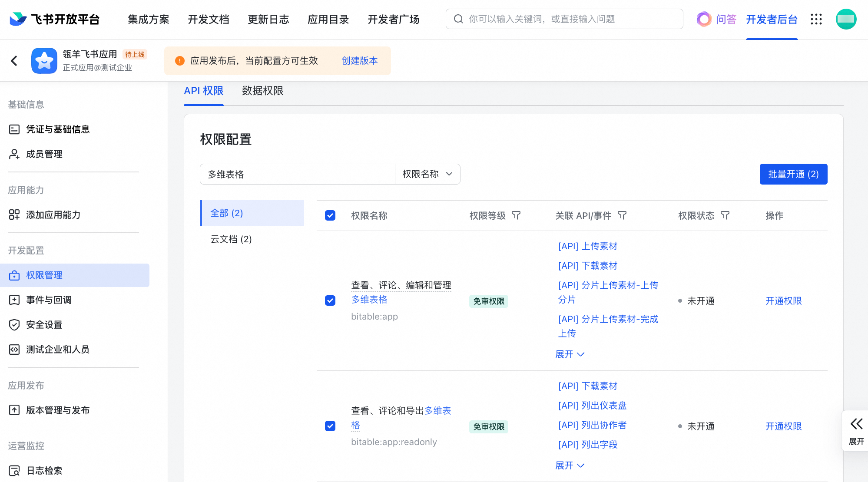This screenshot has height=482, width=868.
Task: Filter by 权限等级 funnel icon
Action: click(516, 215)
